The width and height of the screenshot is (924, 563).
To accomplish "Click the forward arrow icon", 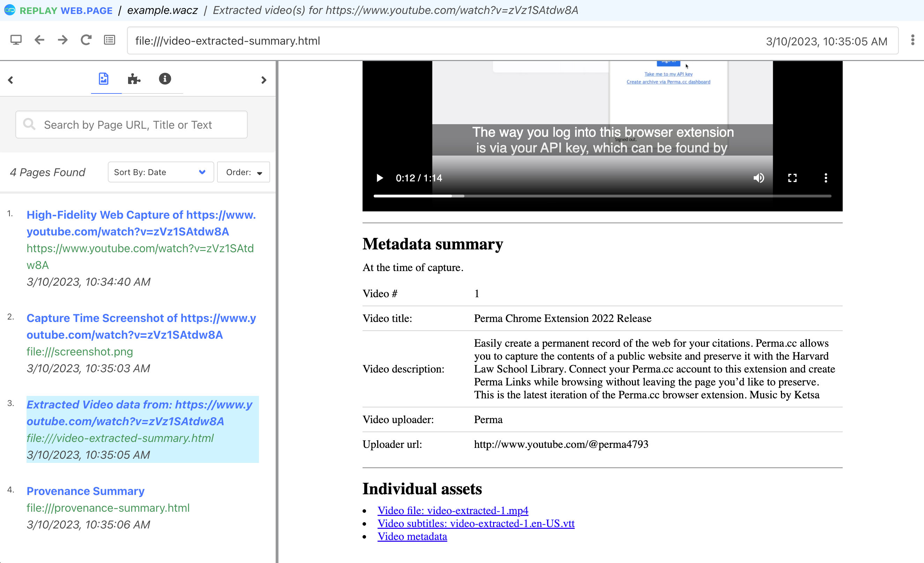I will click(x=62, y=40).
